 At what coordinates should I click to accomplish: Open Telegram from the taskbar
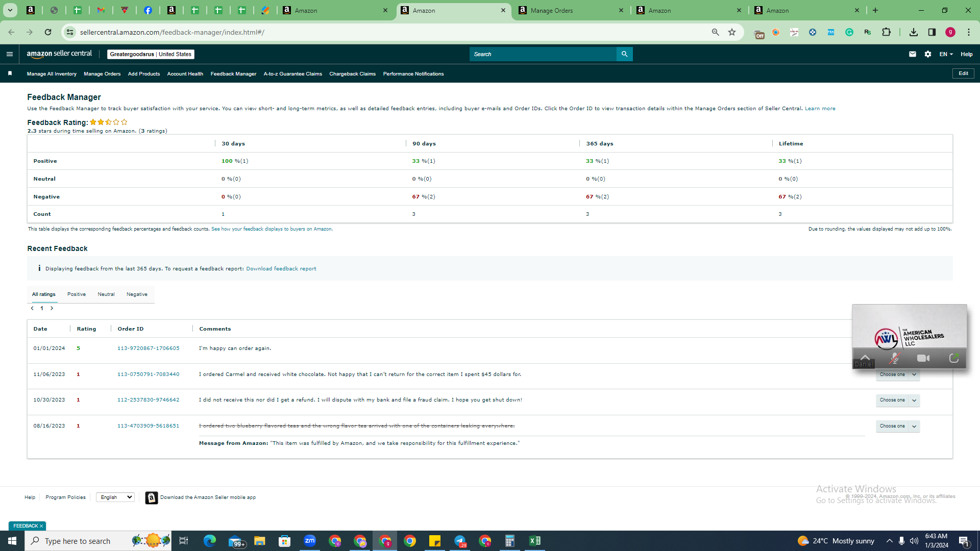460,541
